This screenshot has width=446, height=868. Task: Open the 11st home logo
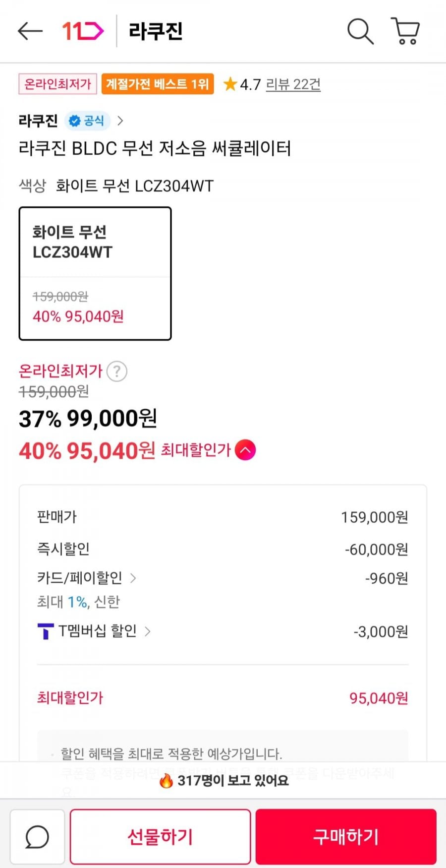(83, 31)
